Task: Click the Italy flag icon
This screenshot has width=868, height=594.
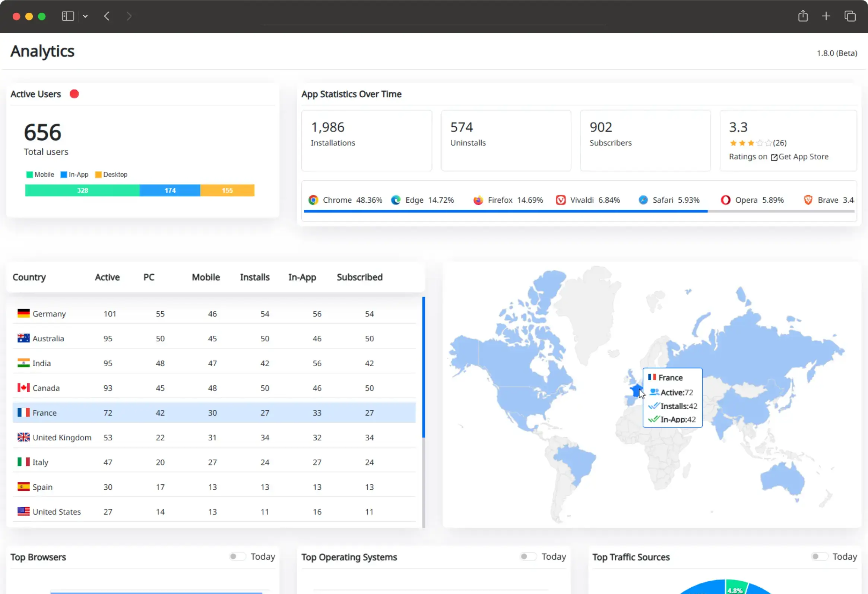Action: (x=23, y=462)
